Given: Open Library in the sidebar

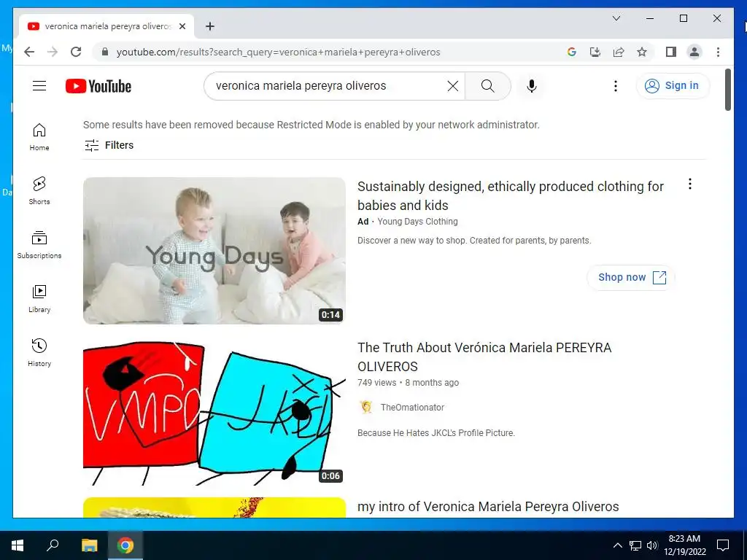Looking at the screenshot, I should pos(39,298).
